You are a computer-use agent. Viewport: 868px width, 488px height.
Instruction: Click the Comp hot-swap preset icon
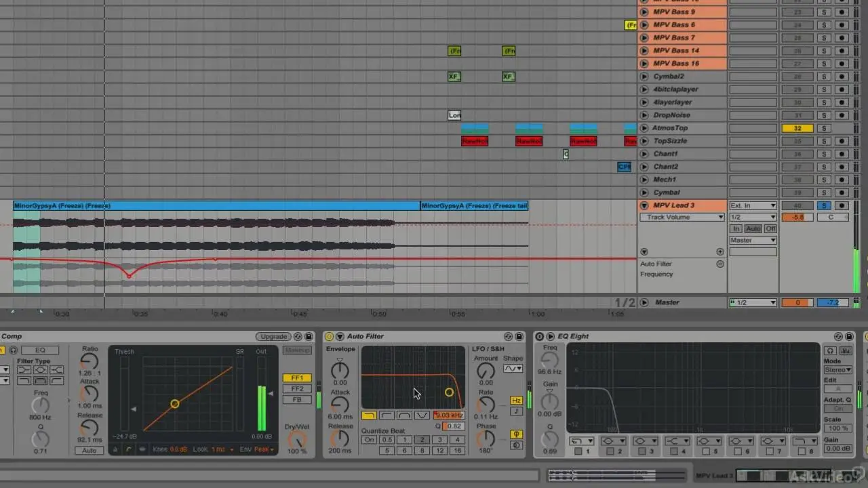pyautogui.click(x=297, y=336)
